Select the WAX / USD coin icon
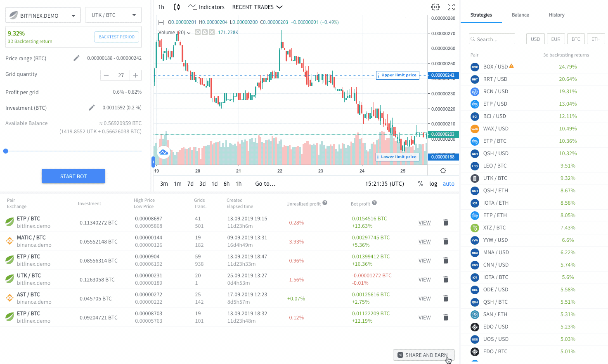The image size is (608, 364). (x=475, y=129)
